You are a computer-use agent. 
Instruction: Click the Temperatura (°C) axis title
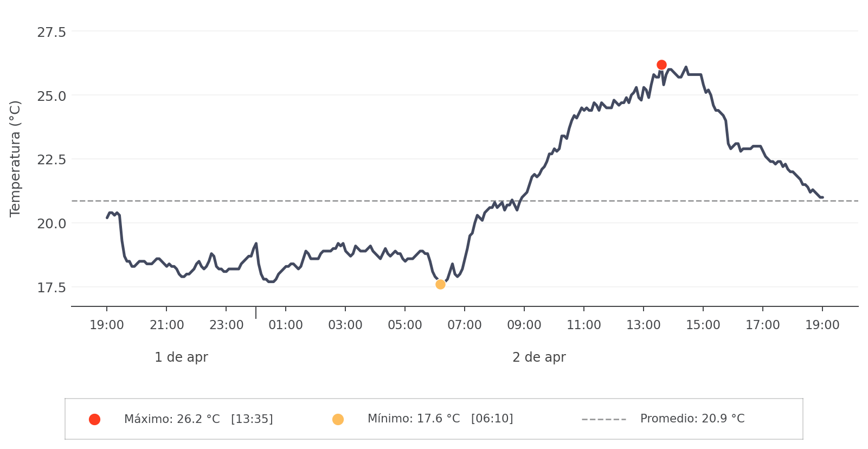tap(15, 158)
